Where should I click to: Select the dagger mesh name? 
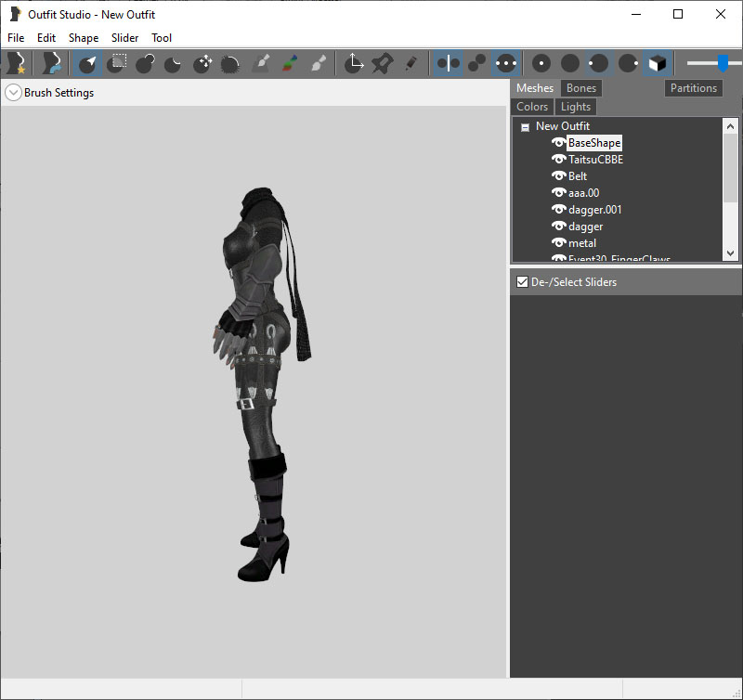click(x=586, y=227)
